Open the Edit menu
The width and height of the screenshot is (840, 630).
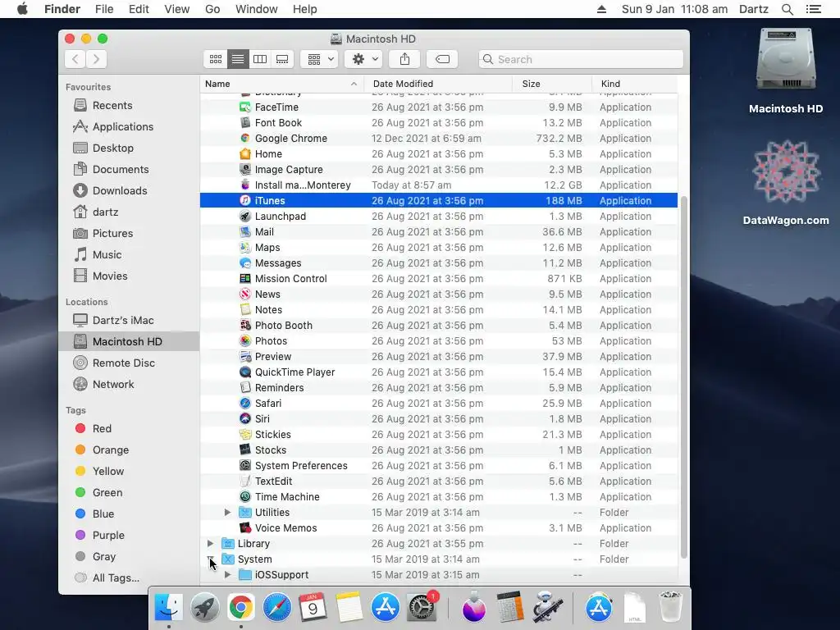point(139,9)
